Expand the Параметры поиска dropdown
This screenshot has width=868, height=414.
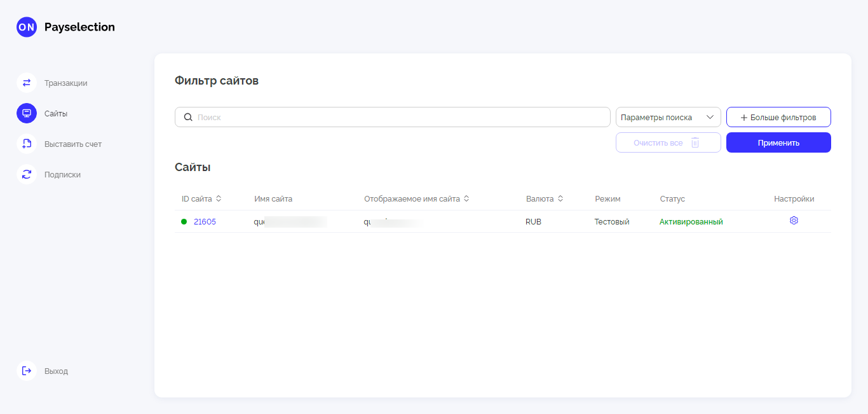[668, 117]
